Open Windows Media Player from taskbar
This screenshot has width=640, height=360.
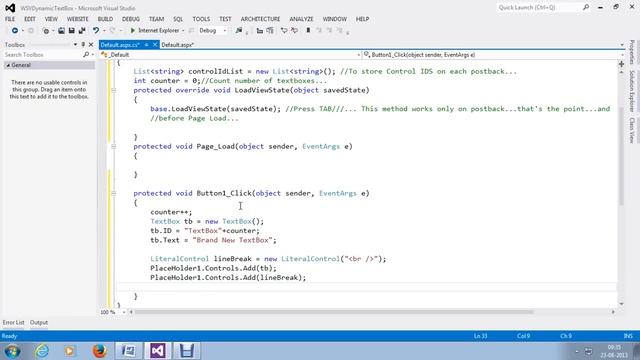click(69, 351)
